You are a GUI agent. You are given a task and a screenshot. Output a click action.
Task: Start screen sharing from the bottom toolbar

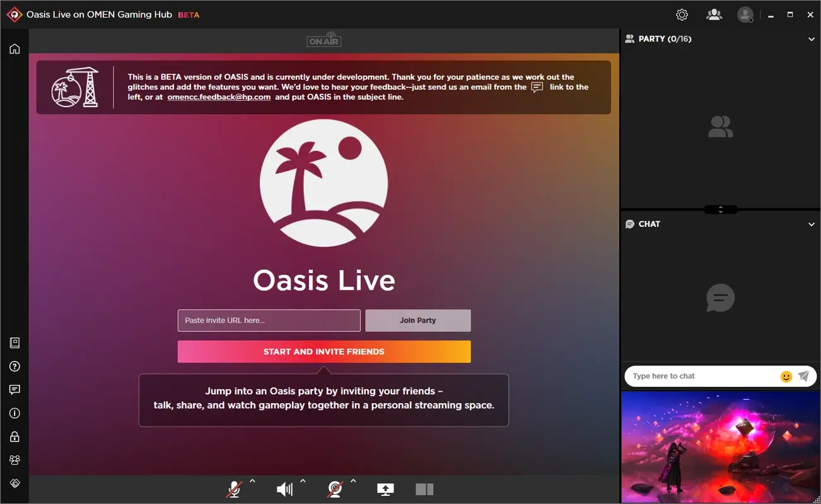tap(385, 489)
